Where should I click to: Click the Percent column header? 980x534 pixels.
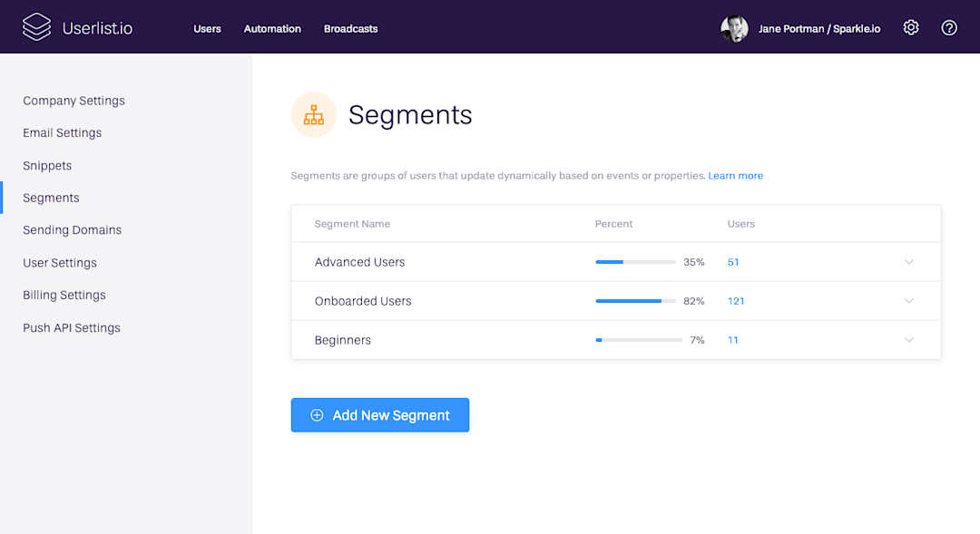613,224
